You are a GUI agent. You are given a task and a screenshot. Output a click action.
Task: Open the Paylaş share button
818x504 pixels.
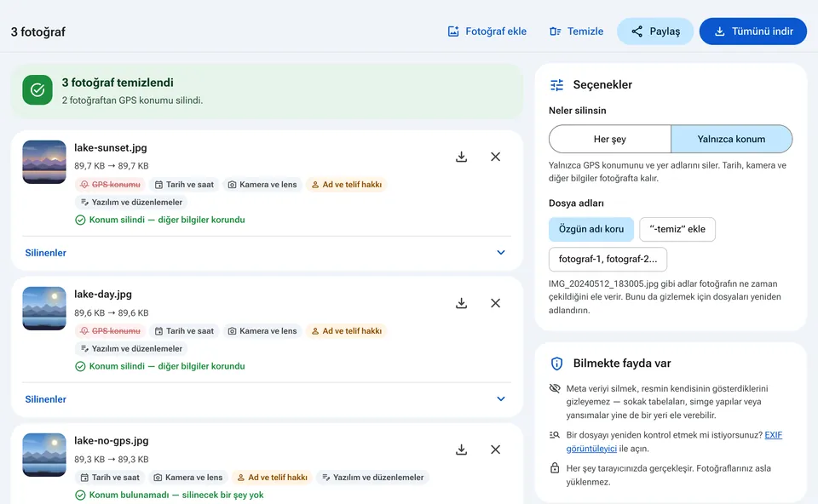(x=655, y=31)
